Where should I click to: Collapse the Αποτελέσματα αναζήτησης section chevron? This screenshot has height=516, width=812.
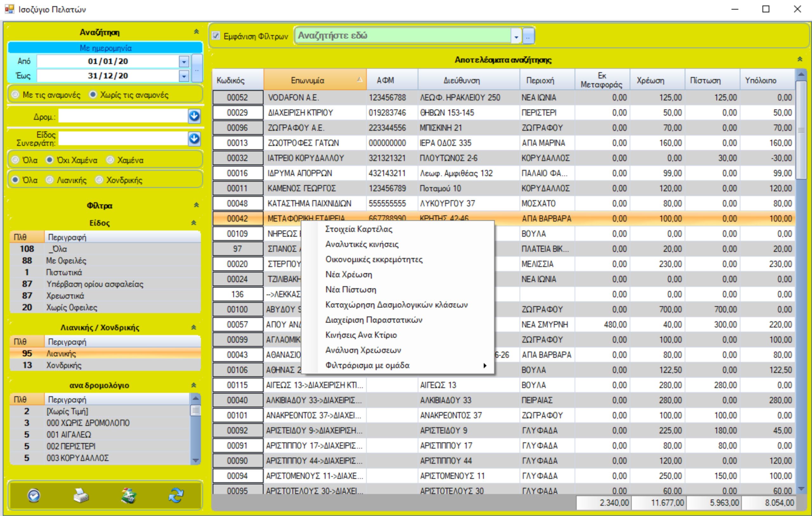800,59
